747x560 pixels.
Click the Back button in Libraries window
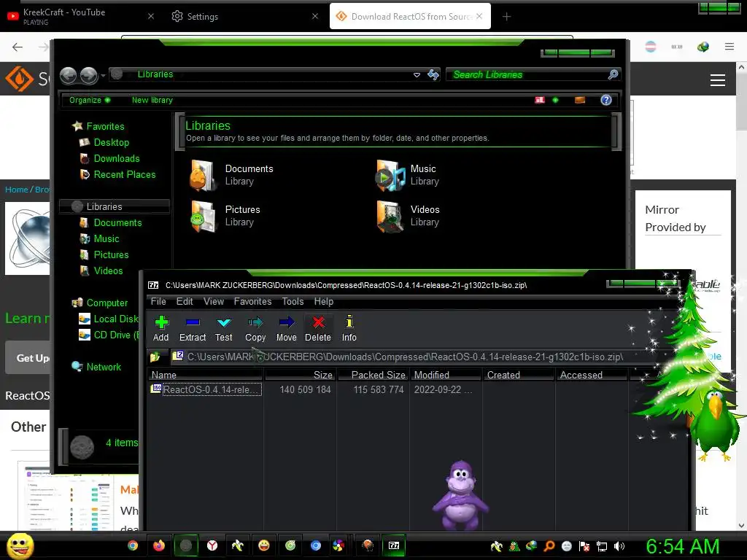tap(69, 75)
